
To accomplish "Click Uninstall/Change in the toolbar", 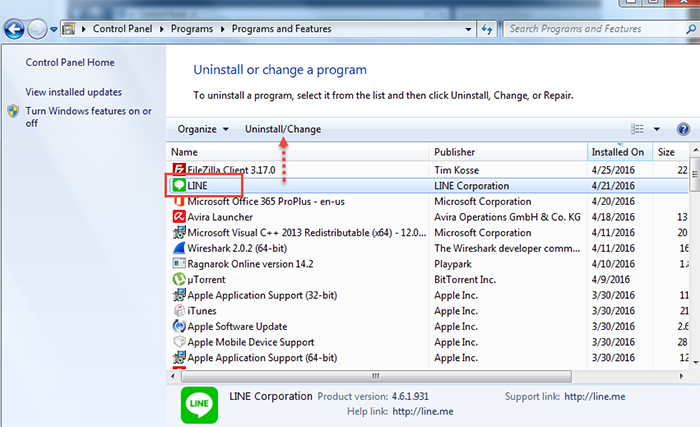I will 283,129.
